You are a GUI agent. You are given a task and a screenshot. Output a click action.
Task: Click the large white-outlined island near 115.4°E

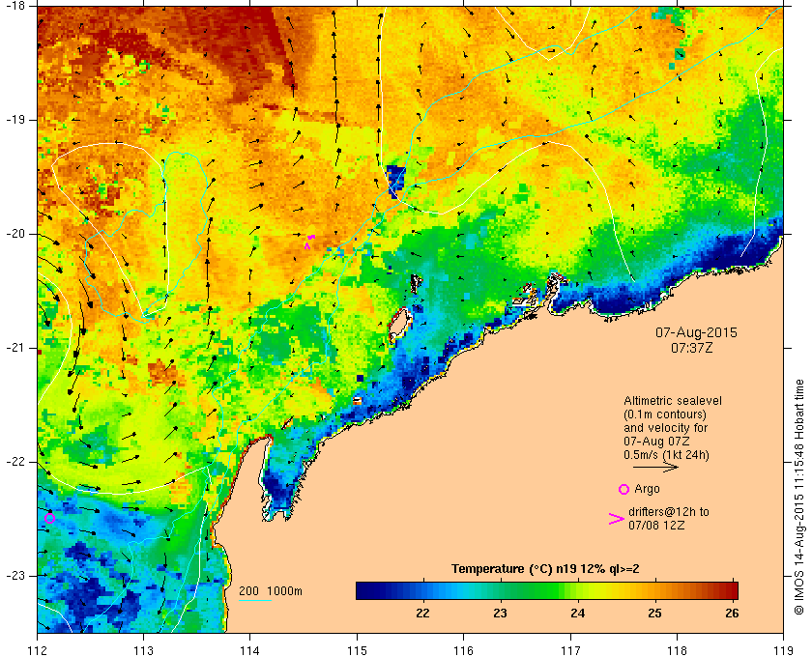click(398, 324)
